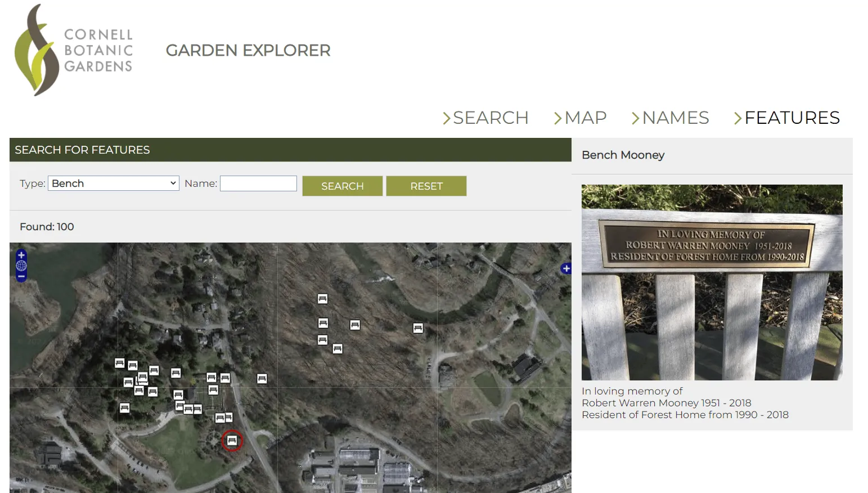Viewport: 868px width, 493px height.
Task: Open the Type dropdown showing Bench
Action: [114, 183]
